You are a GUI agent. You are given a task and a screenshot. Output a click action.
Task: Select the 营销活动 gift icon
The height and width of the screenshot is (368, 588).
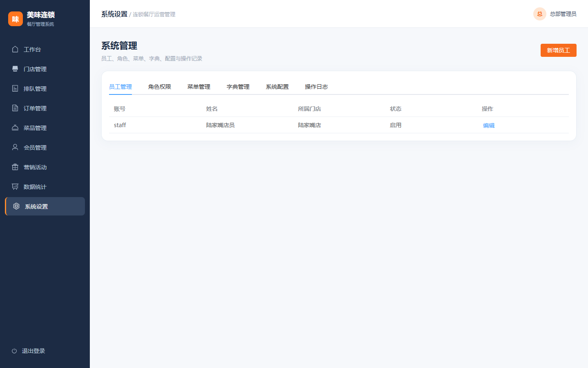15,167
